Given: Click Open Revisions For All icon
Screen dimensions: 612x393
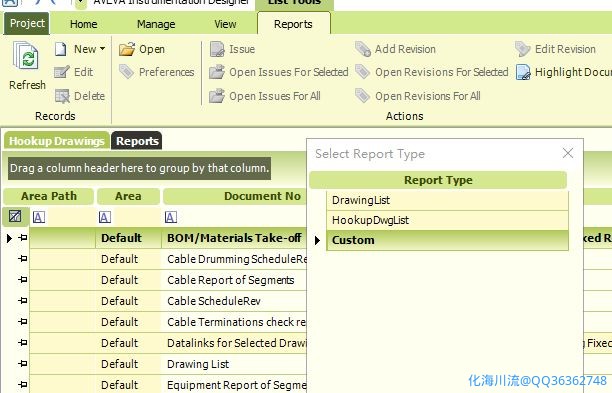Looking at the screenshot, I should click(x=363, y=96).
